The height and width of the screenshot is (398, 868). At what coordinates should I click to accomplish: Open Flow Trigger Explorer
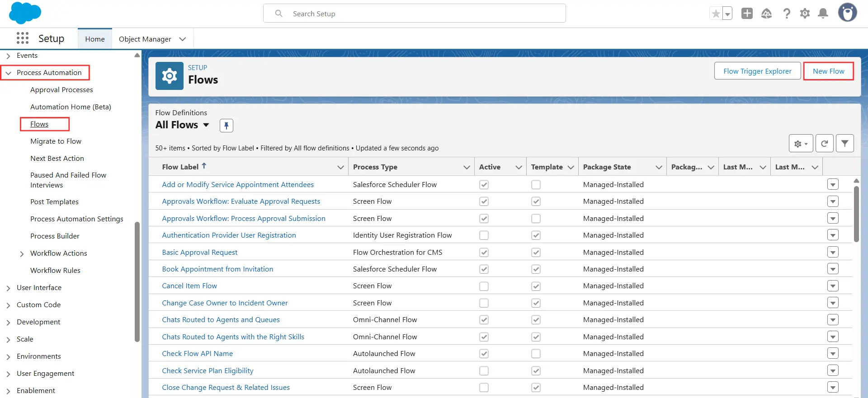coord(757,71)
